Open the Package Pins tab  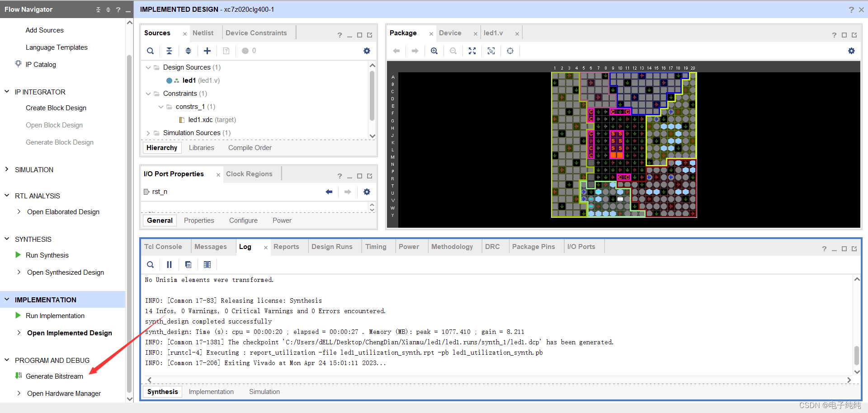point(533,247)
